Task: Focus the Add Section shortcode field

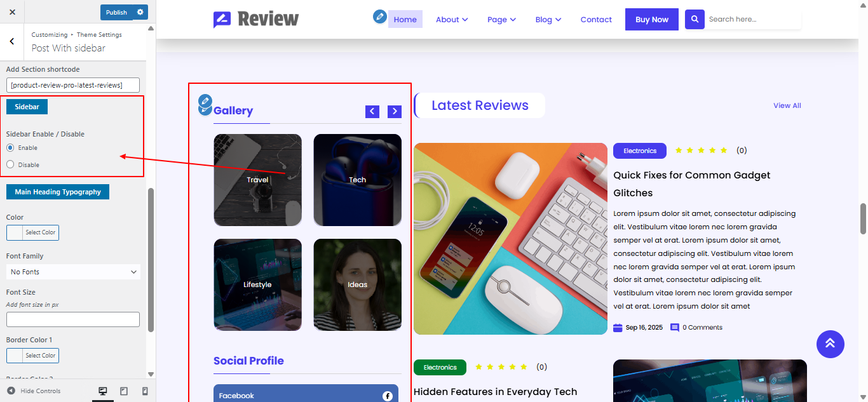Action: pyautogui.click(x=73, y=85)
